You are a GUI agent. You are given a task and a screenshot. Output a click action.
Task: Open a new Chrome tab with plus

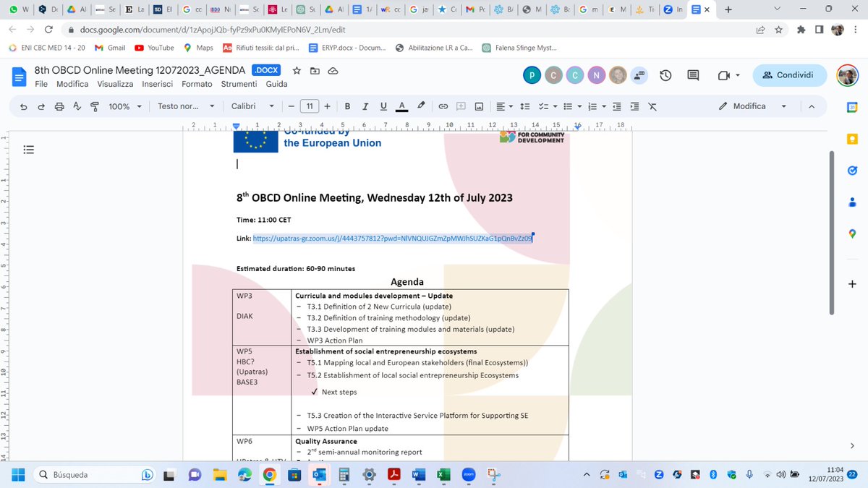coord(728,9)
